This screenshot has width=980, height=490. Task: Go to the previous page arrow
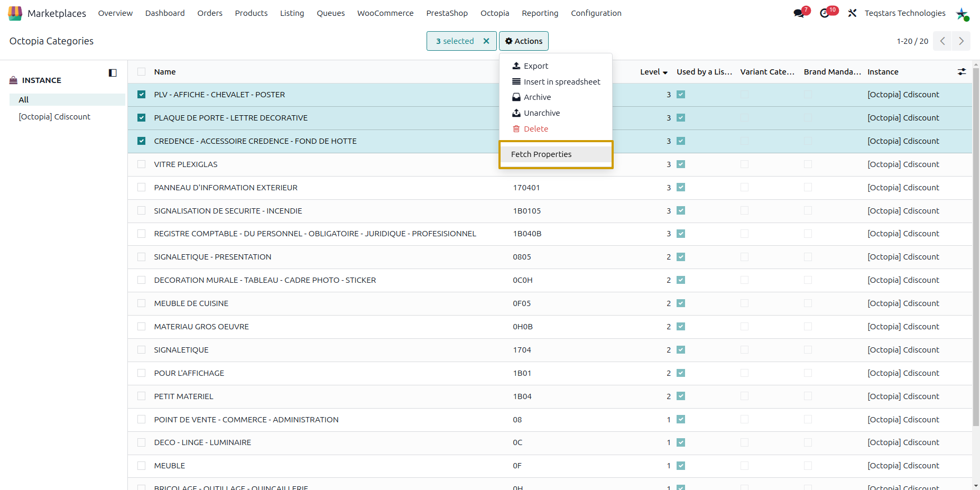(942, 41)
